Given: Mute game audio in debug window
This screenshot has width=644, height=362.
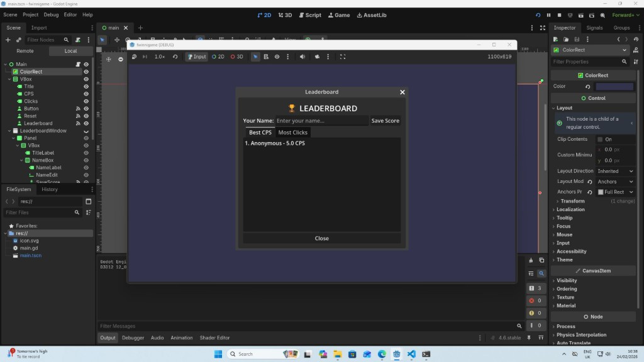Looking at the screenshot, I should 303,57.
